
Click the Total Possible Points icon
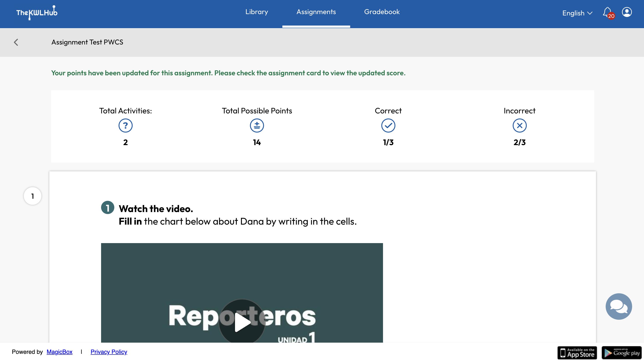(x=257, y=126)
